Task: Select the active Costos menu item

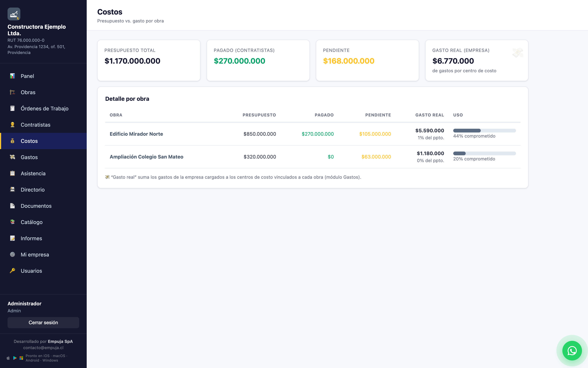Action: [x=43, y=141]
